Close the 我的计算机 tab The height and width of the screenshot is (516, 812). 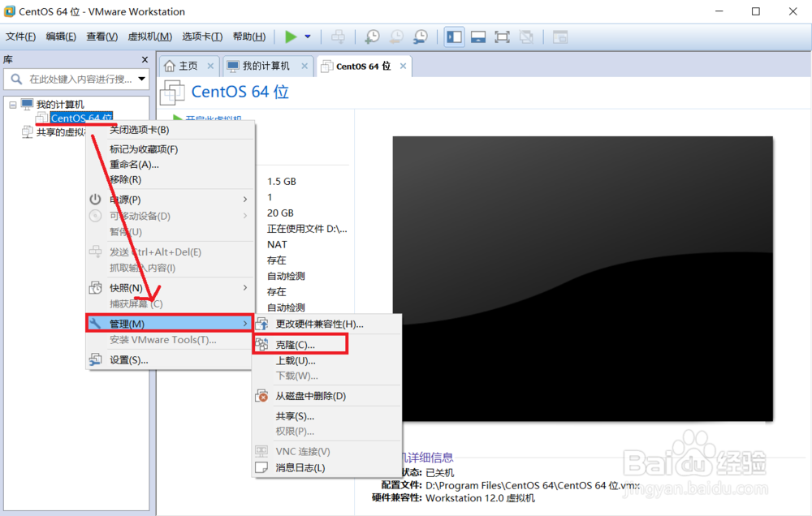pyautogui.click(x=304, y=66)
